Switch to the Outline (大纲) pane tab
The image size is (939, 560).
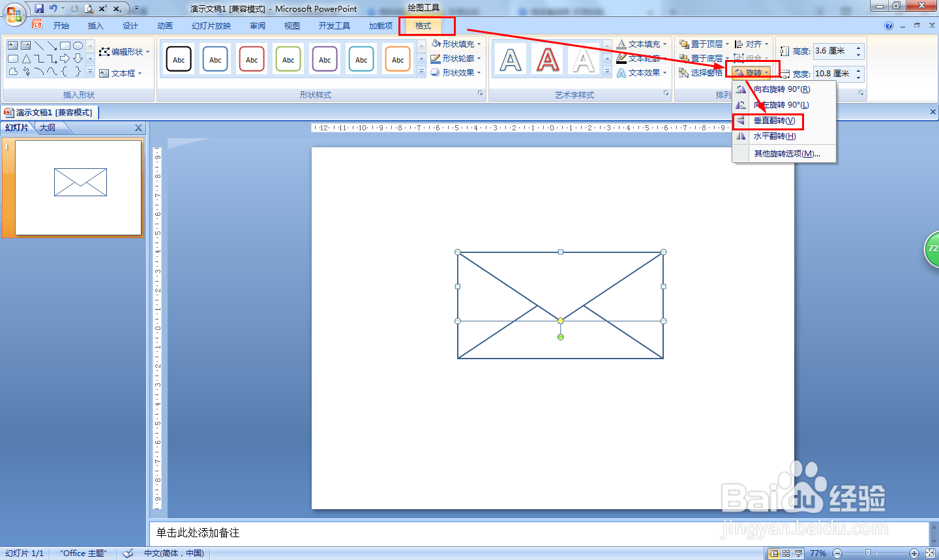click(48, 128)
